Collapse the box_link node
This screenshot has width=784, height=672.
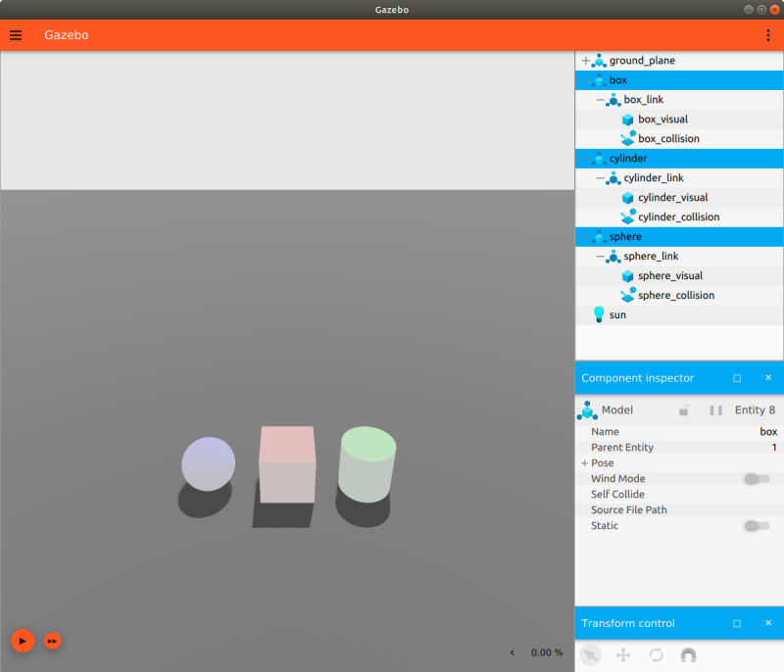pos(600,99)
